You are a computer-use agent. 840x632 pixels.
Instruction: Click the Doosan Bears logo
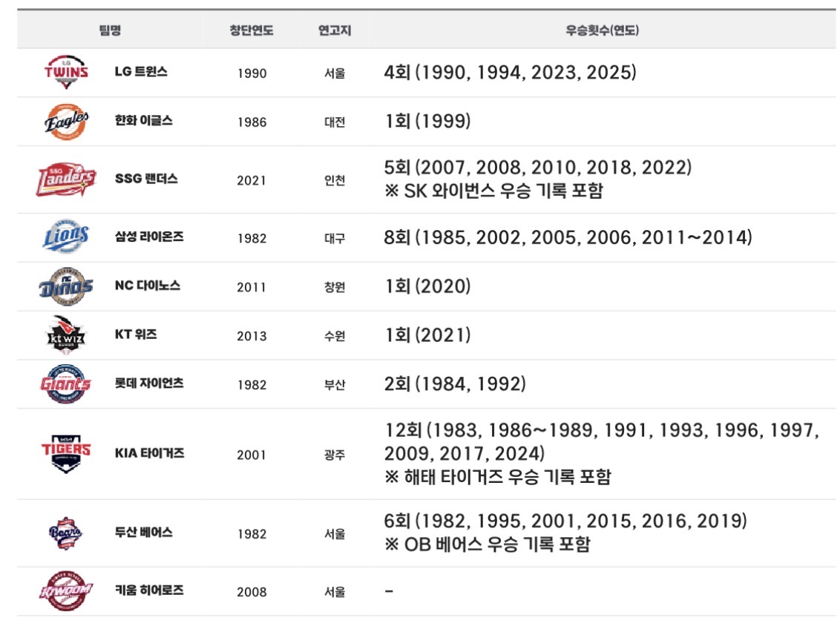[x=66, y=533]
